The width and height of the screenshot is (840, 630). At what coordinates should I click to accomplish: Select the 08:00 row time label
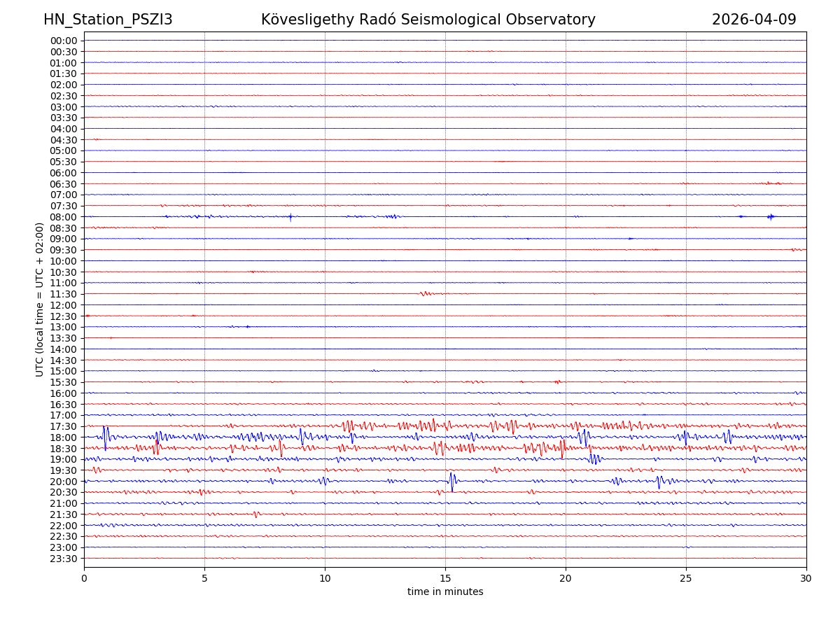(x=64, y=217)
